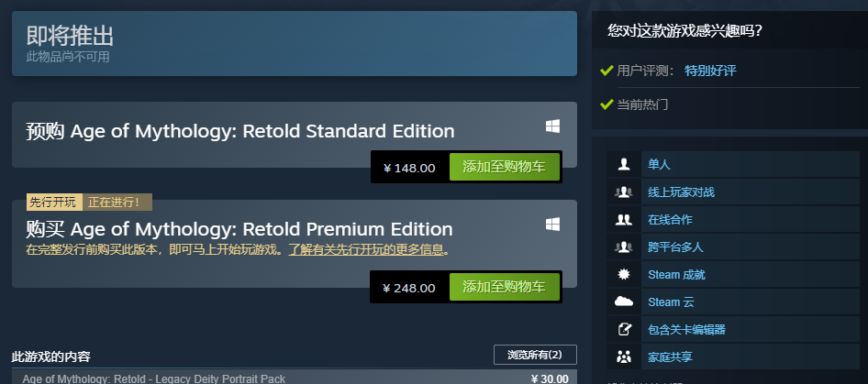
Task: Open the Steam 成就 link
Action: pos(676,274)
